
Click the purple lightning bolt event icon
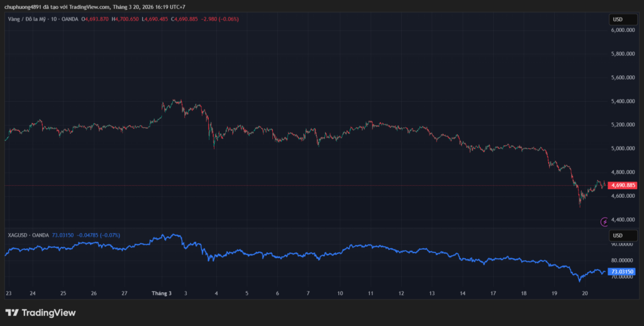coord(605,221)
